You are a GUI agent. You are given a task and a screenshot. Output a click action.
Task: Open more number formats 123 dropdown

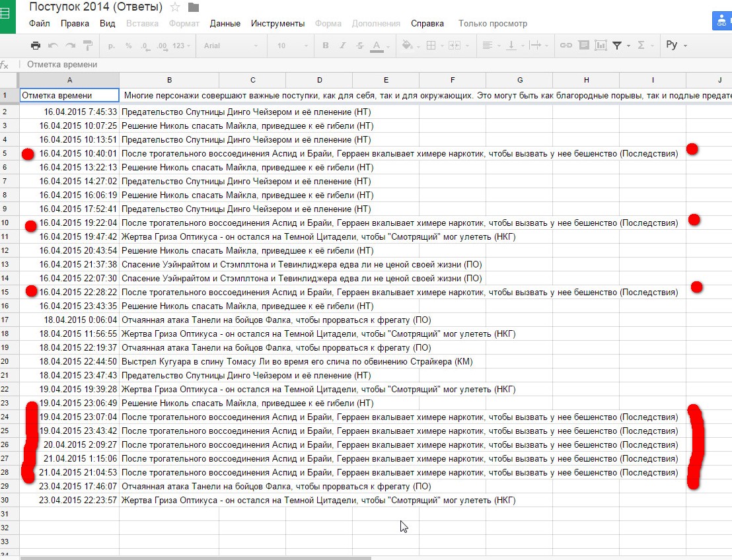pos(181,46)
